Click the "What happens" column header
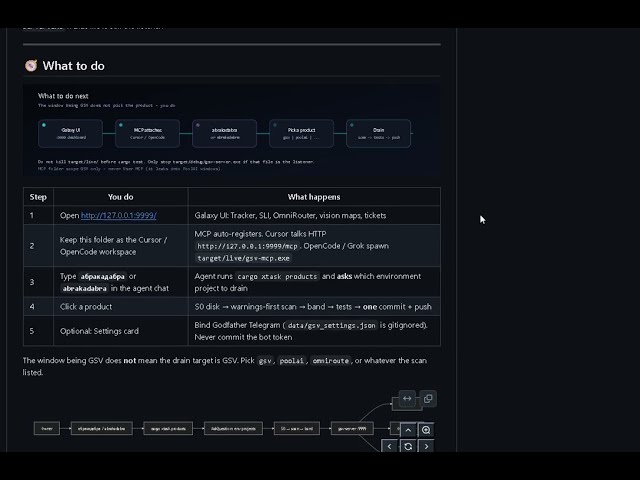The height and width of the screenshot is (480, 640). (x=314, y=197)
